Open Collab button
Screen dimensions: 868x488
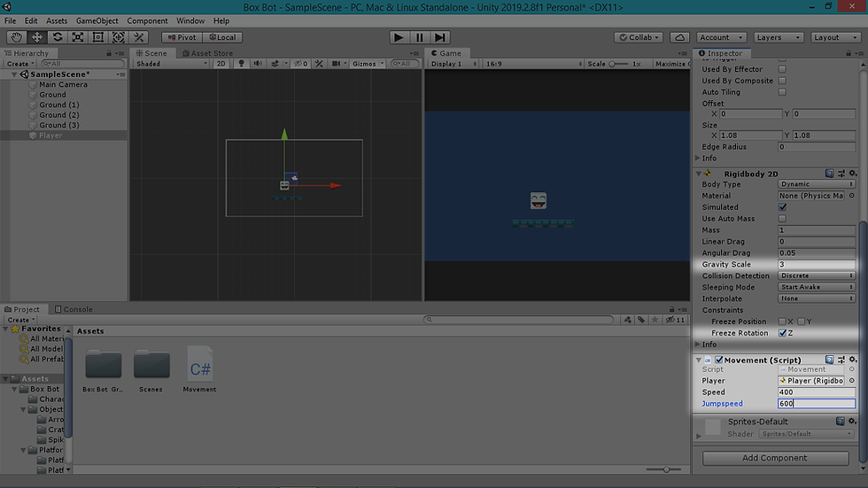click(639, 37)
